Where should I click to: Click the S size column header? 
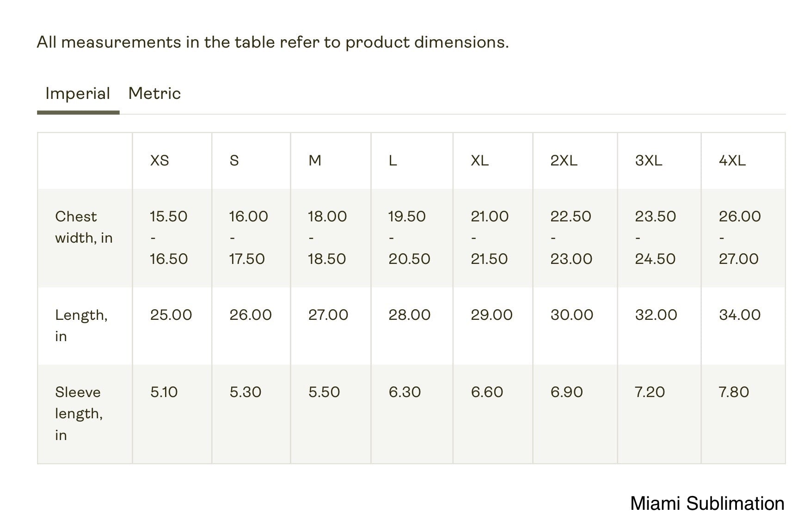pyautogui.click(x=234, y=160)
